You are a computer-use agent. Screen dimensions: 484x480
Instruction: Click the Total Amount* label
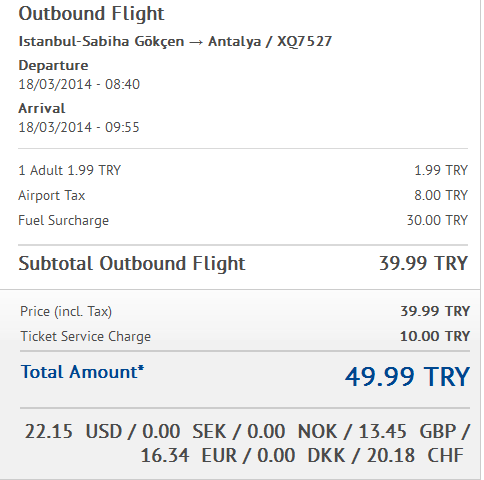click(82, 372)
